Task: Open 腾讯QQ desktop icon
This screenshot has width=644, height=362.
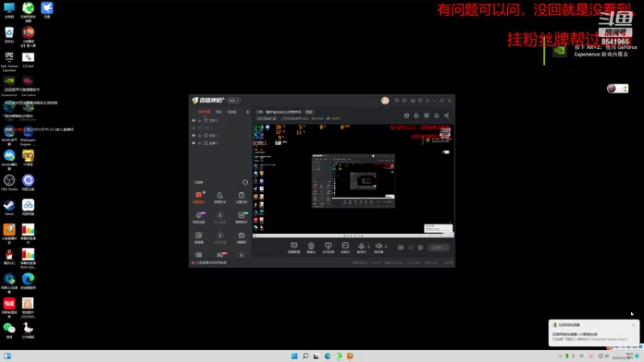Action: pos(9,257)
